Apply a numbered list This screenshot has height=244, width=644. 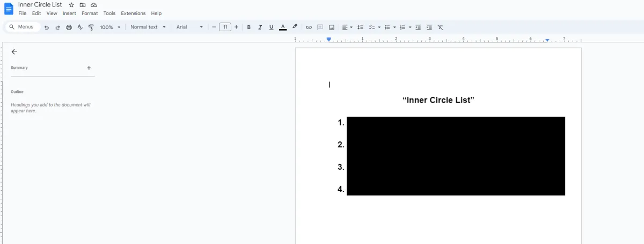tap(402, 27)
